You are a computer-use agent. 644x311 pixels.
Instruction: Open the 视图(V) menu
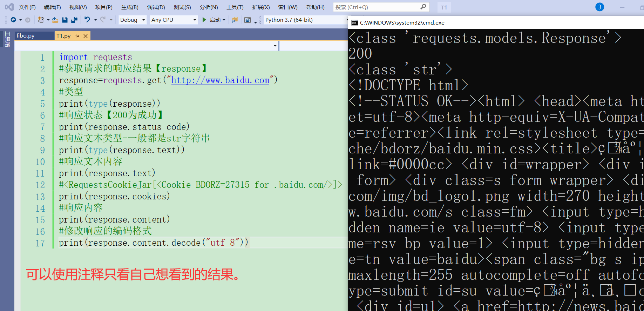coord(78,7)
